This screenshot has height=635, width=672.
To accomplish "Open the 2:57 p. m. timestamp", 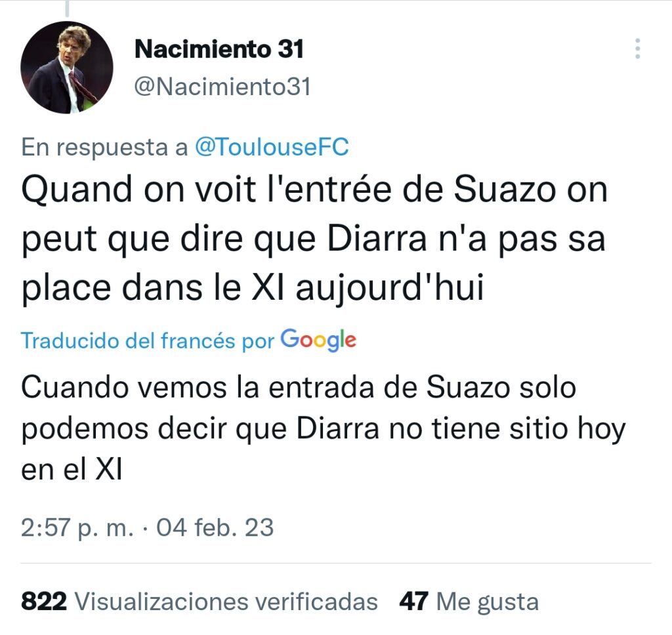I will 77,527.
